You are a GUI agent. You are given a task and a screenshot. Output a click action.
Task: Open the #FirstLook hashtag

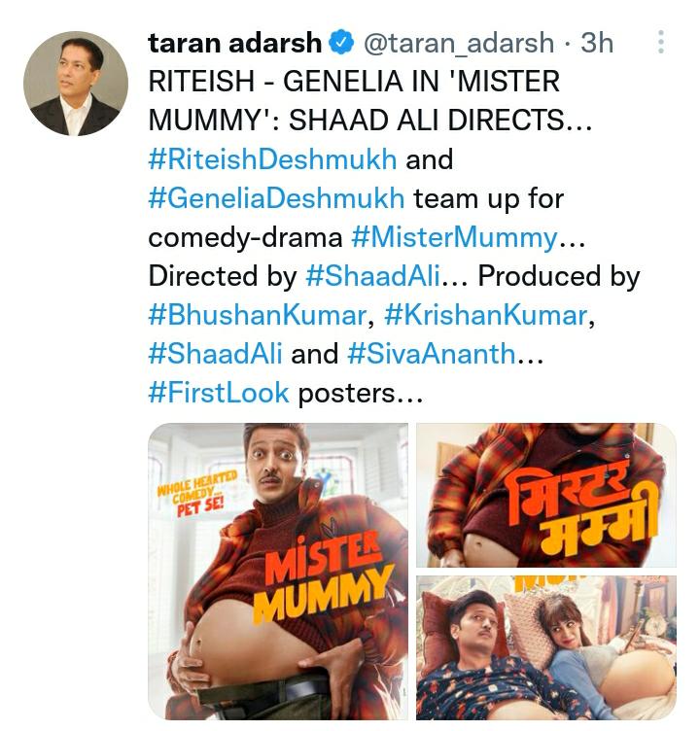coord(219,393)
